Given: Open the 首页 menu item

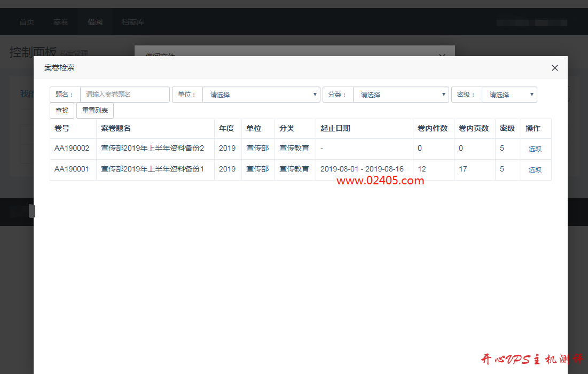Looking at the screenshot, I should [27, 22].
